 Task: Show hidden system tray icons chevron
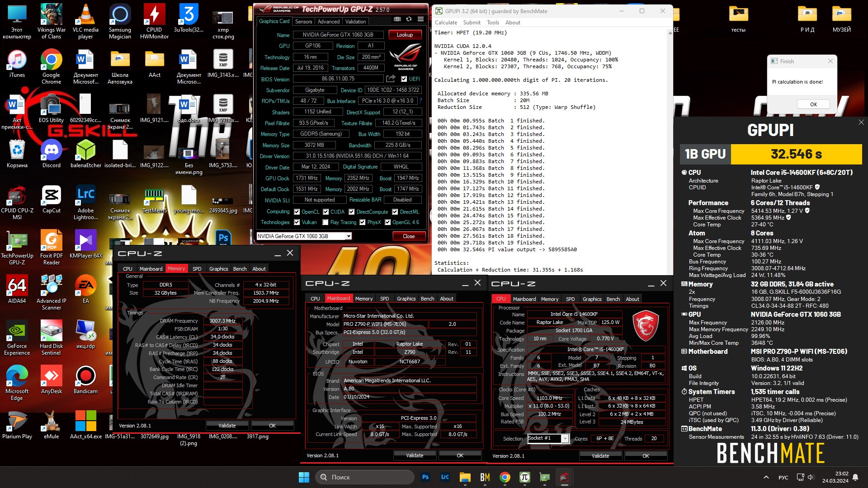766,477
